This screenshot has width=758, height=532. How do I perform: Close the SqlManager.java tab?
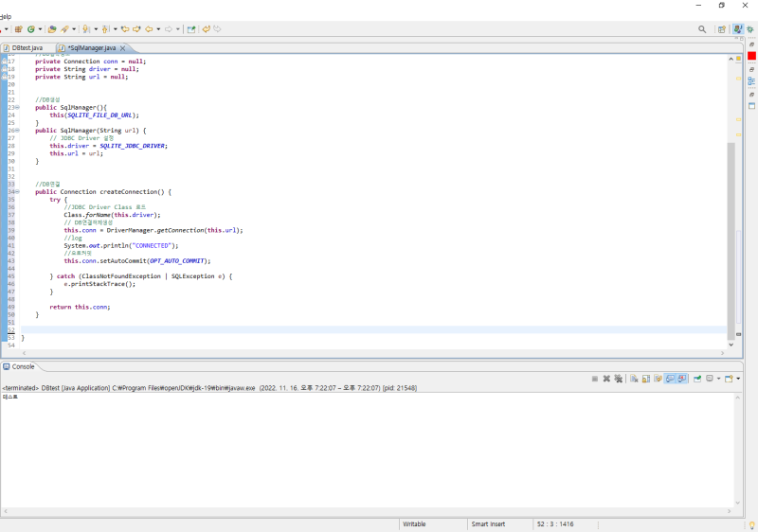click(x=123, y=47)
